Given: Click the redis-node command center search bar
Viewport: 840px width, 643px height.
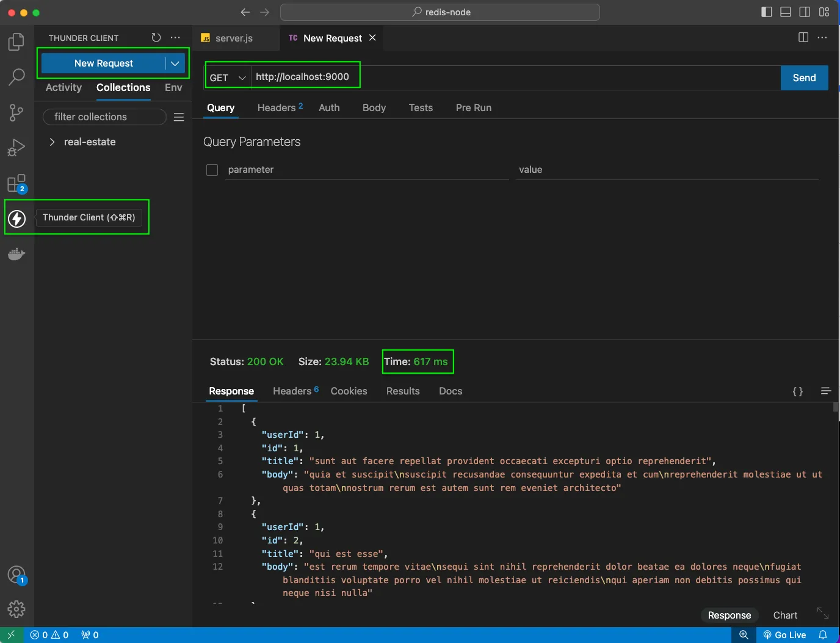Looking at the screenshot, I should [440, 12].
